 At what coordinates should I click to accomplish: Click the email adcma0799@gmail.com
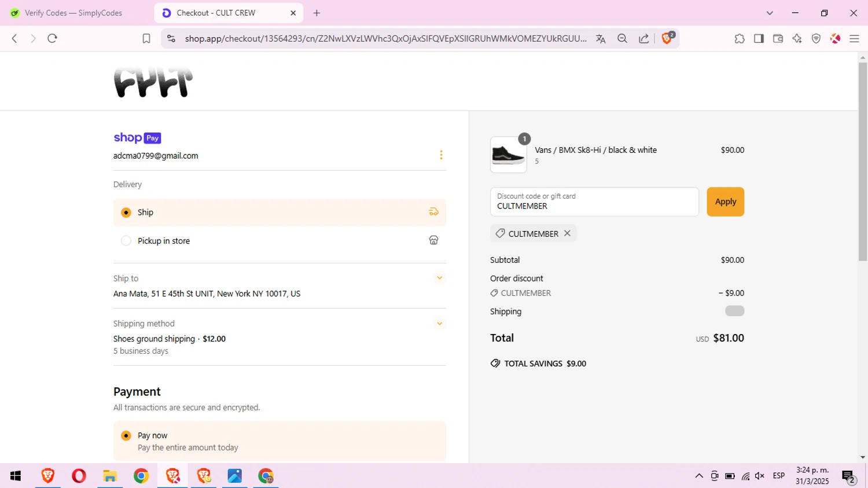point(156,156)
